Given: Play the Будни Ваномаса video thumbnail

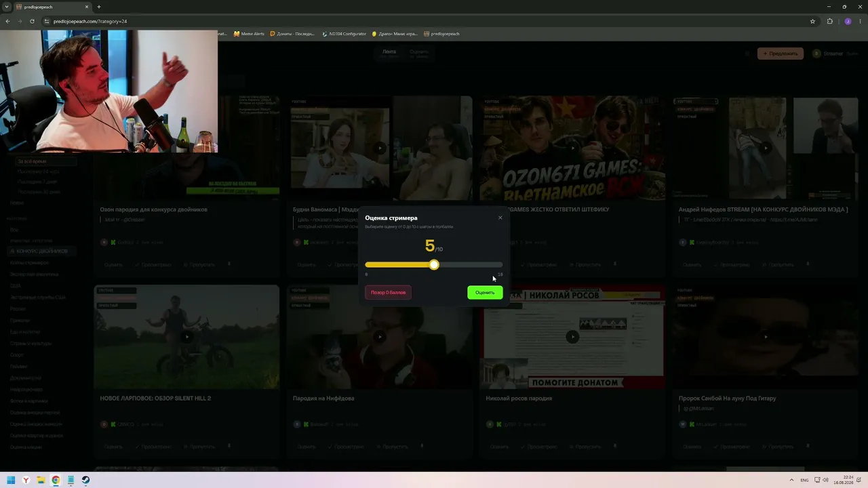Looking at the screenshot, I should tap(380, 148).
